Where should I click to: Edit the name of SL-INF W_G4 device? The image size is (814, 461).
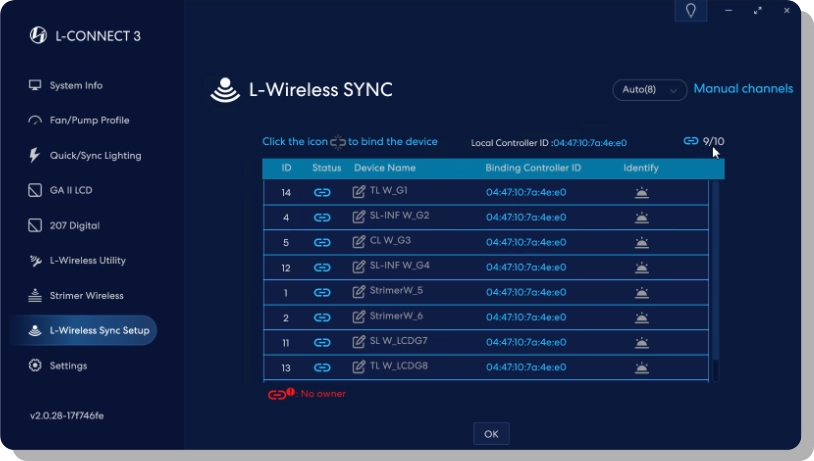click(359, 266)
